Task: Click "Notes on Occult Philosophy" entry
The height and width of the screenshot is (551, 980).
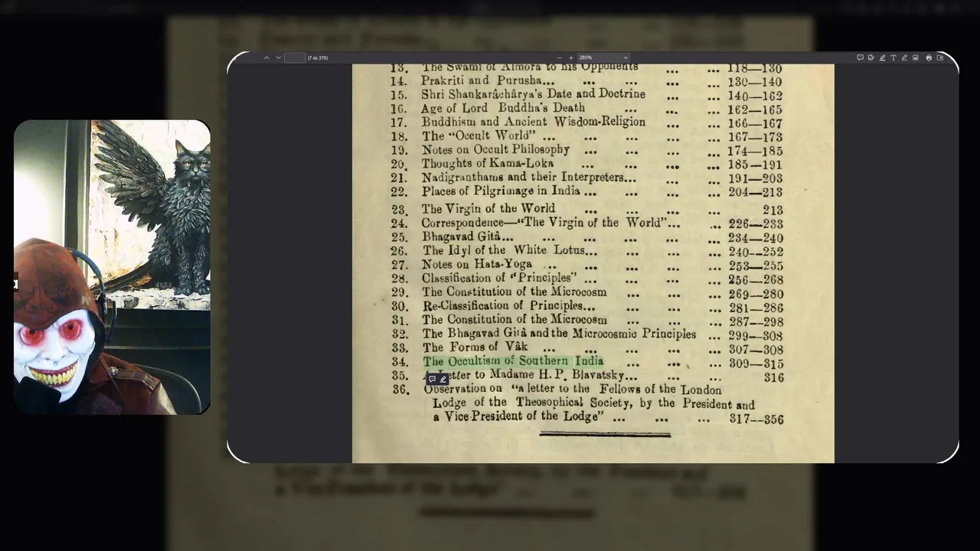Action: (x=495, y=149)
